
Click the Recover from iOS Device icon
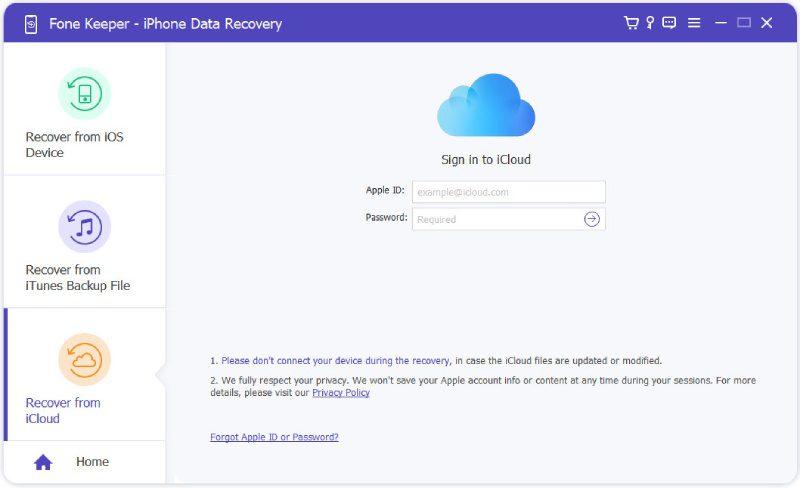coord(84,94)
